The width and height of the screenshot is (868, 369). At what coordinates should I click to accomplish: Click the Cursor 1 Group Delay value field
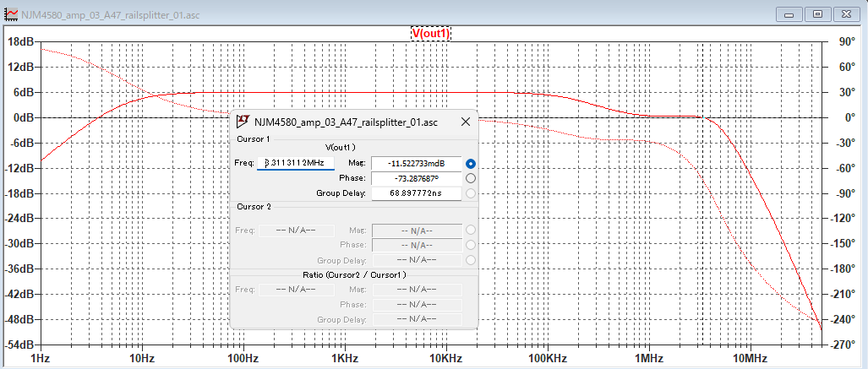tap(416, 193)
